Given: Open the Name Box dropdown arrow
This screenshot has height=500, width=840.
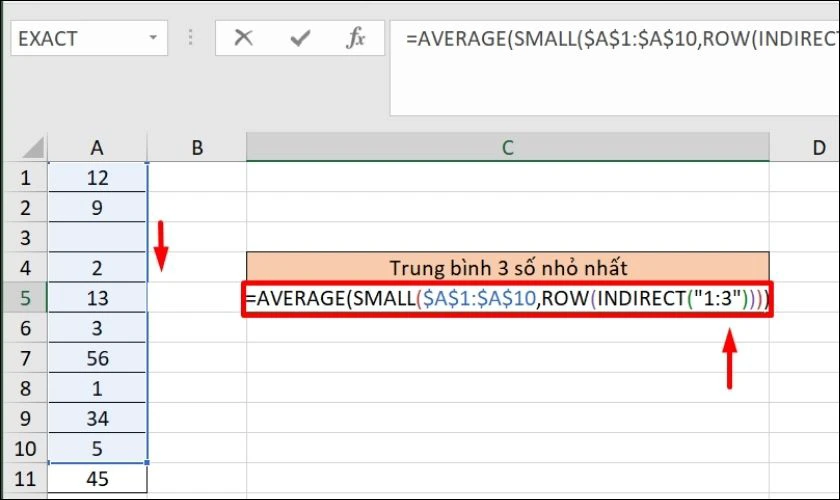Looking at the screenshot, I should tap(153, 38).
